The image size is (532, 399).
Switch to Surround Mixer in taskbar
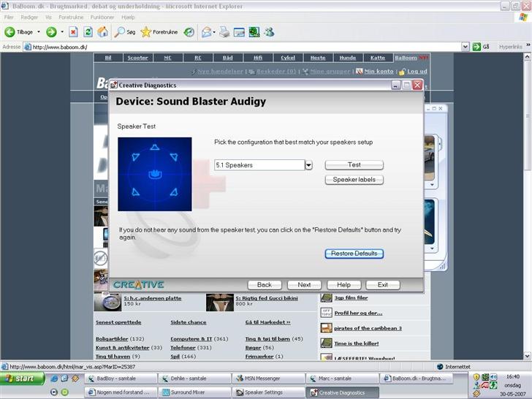pos(193,392)
